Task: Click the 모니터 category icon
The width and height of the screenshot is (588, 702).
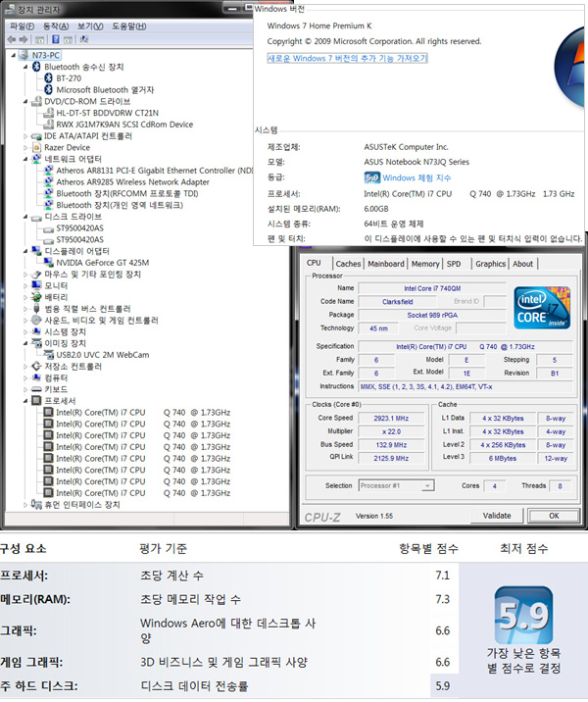Action: 36,285
